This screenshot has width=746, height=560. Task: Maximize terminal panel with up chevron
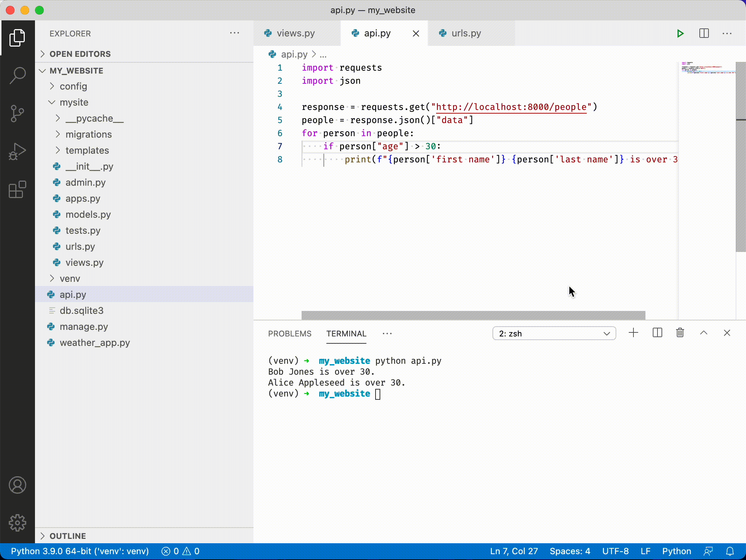(703, 333)
